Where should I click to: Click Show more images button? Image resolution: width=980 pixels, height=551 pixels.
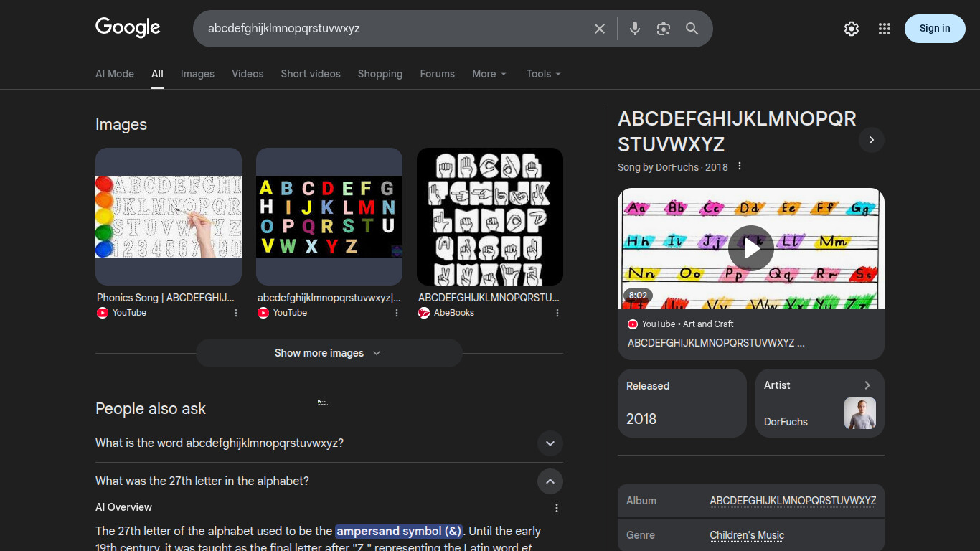(x=329, y=353)
